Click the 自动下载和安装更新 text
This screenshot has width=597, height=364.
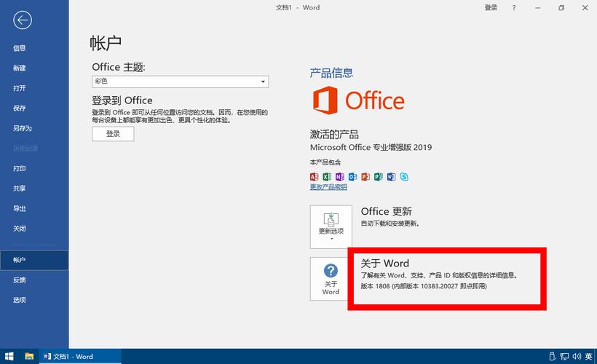click(390, 223)
